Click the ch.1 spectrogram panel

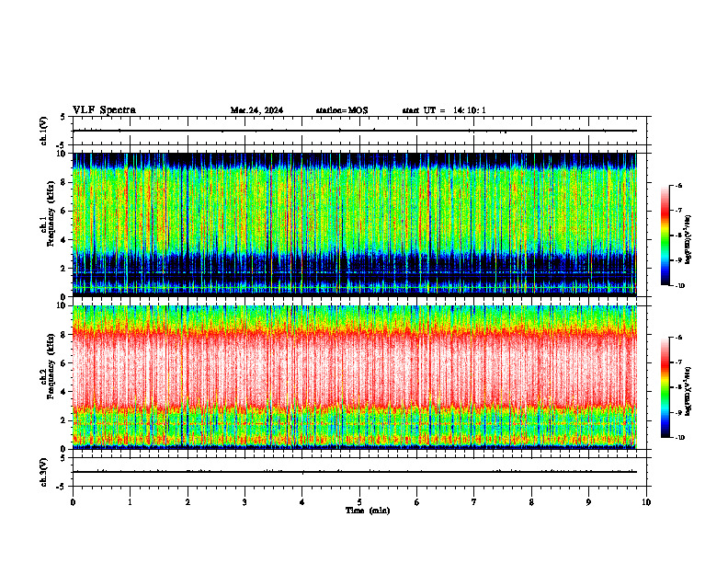click(355, 224)
